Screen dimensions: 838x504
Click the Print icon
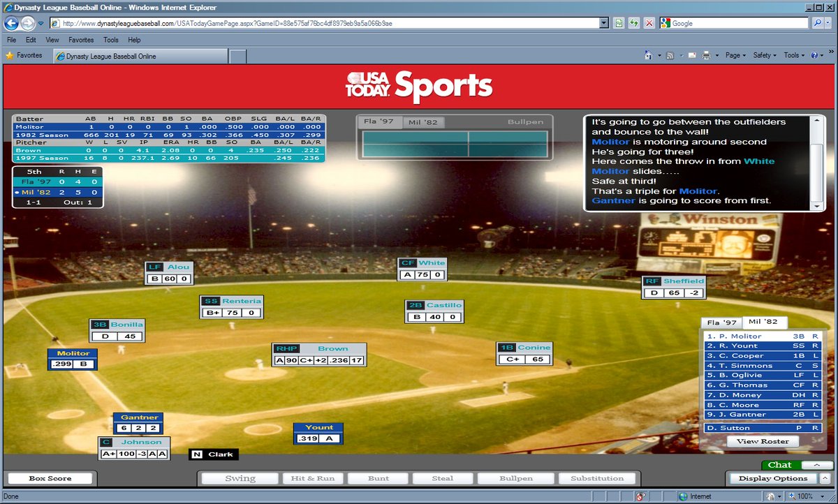click(706, 55)
